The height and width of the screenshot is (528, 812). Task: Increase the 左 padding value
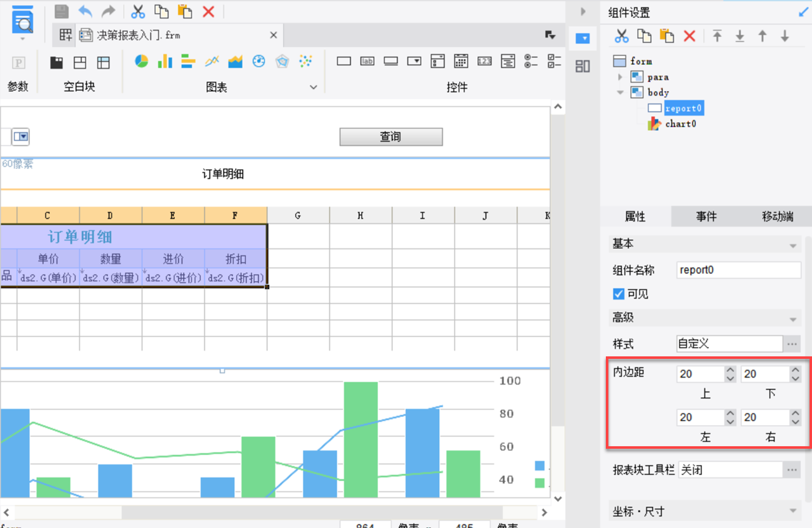tap(731, 413)
